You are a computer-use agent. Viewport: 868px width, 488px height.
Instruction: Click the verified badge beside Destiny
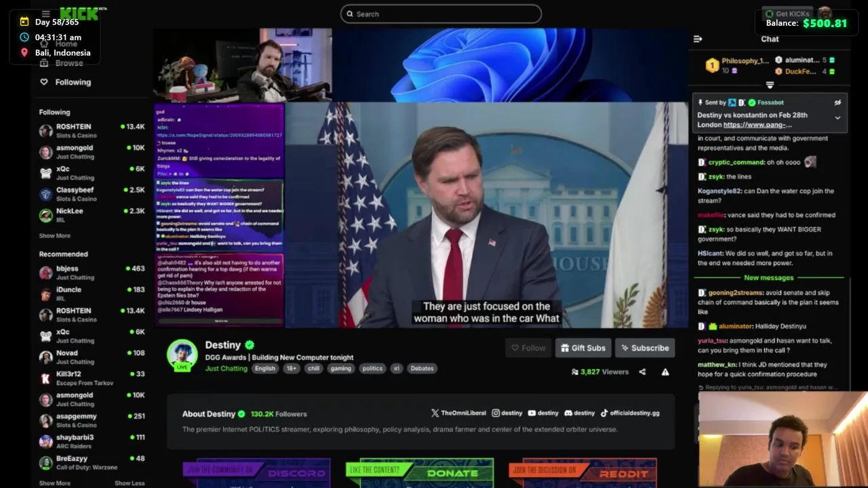(250, 345)
